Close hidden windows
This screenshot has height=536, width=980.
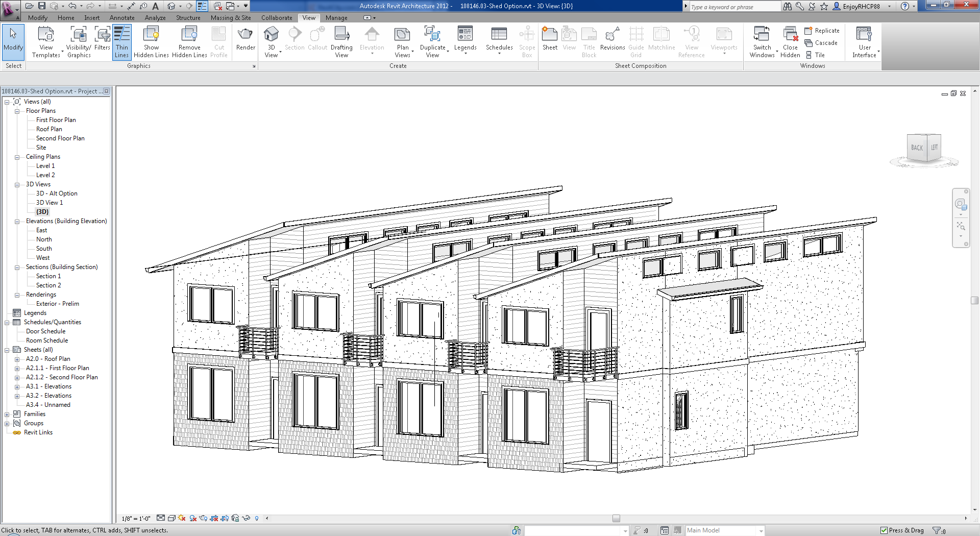click(x=790, y=42)
